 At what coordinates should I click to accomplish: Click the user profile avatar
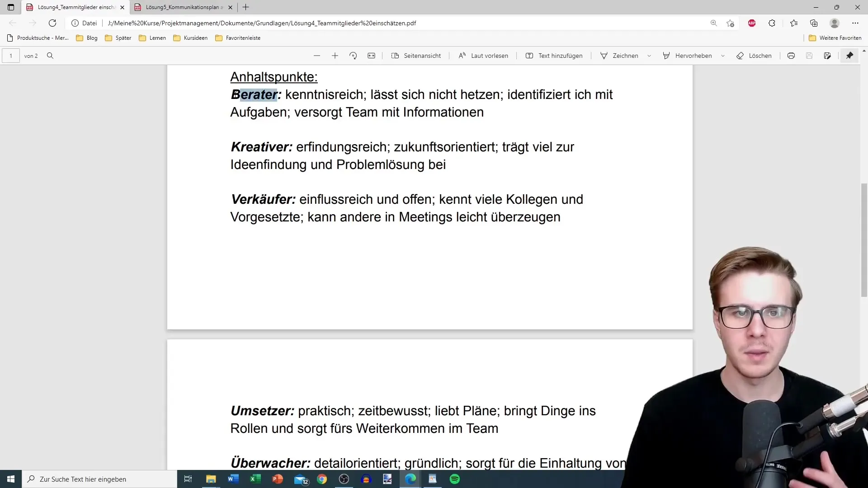pyautogui.click(x=835, y=23)
